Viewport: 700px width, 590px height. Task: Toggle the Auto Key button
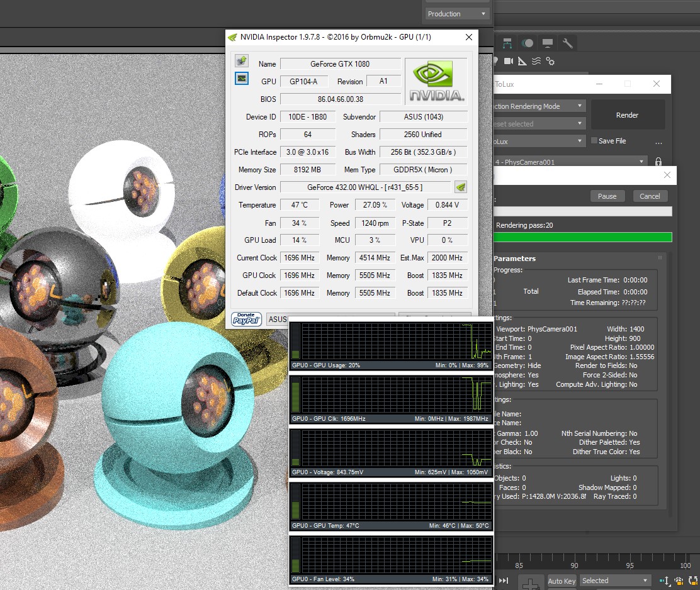click(561, 581)
